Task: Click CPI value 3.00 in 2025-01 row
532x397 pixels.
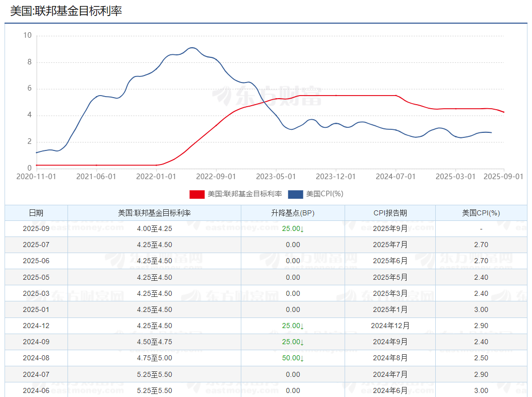Action: tap(481, 309)
